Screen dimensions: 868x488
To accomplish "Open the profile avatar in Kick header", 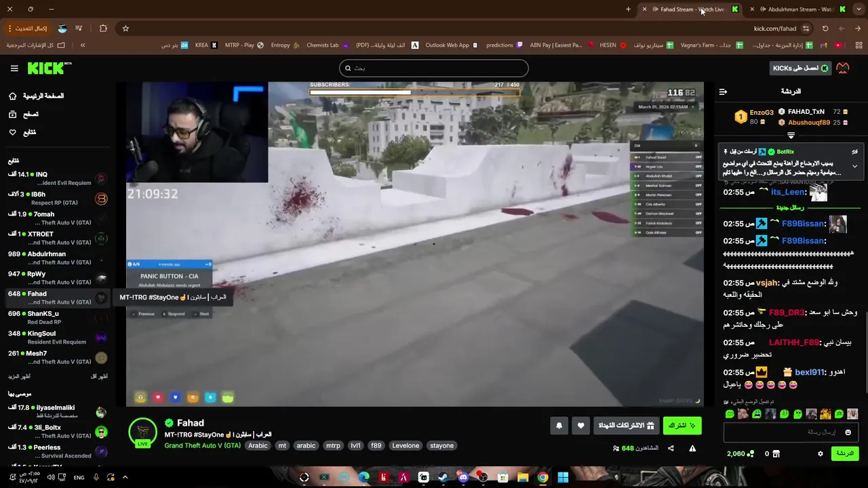I will tap(843, 68).
